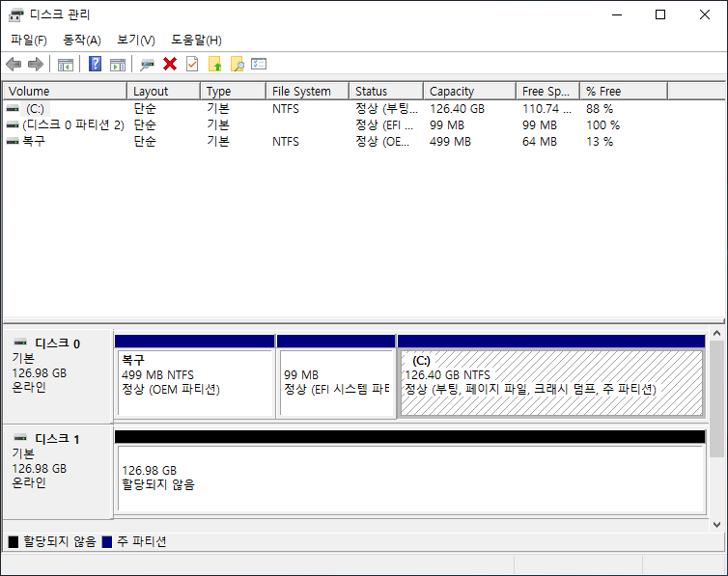
Task: Click drive icon beside 복구 volume row
Action: (13, 141)
